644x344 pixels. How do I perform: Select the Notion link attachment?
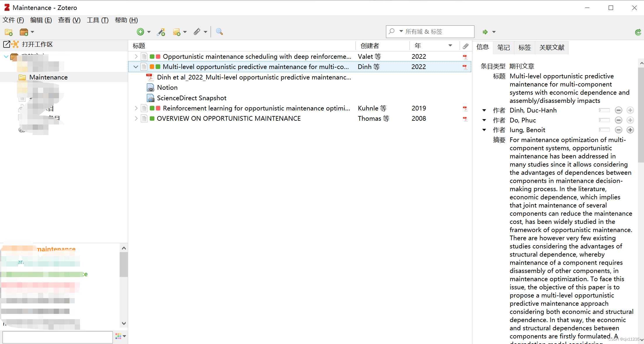[167, 87]
